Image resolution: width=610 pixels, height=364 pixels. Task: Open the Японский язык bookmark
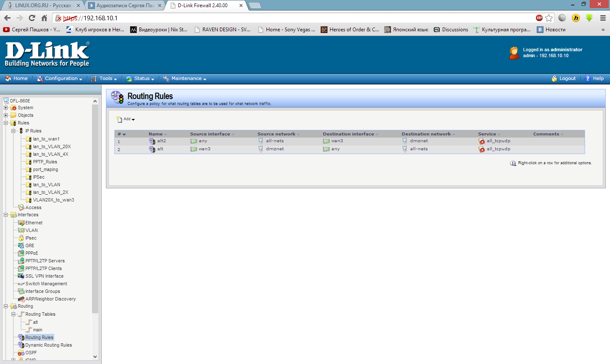point(406,30)
